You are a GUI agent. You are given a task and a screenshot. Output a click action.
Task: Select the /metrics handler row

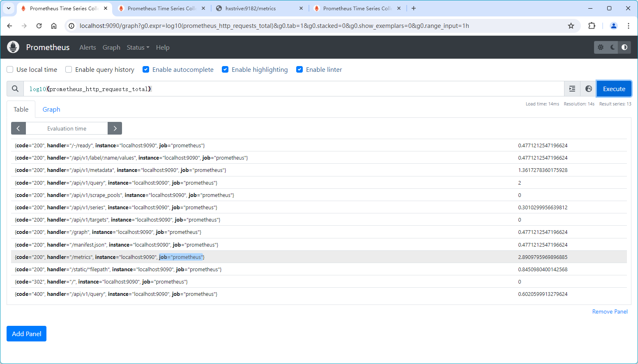pyautogui.click(x=319, y=257)
